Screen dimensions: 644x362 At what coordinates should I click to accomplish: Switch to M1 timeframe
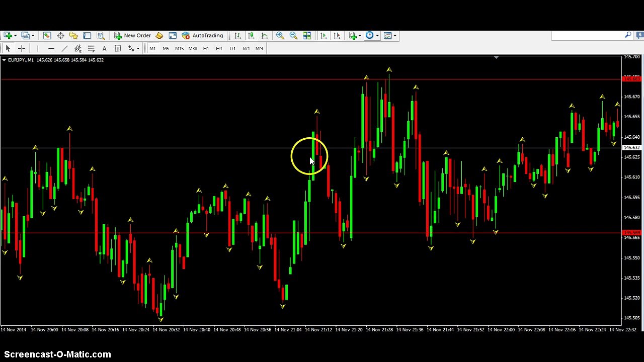[152, 48]
